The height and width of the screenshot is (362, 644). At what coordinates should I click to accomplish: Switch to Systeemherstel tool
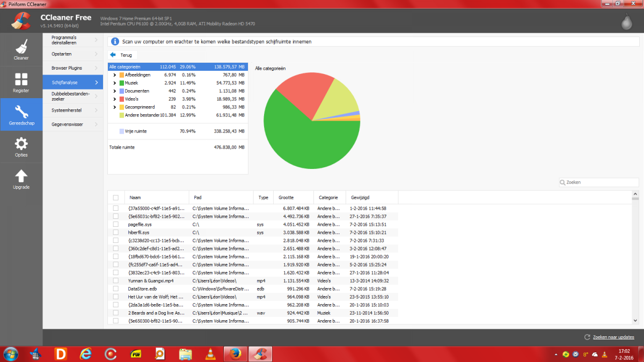pos(72,110)
